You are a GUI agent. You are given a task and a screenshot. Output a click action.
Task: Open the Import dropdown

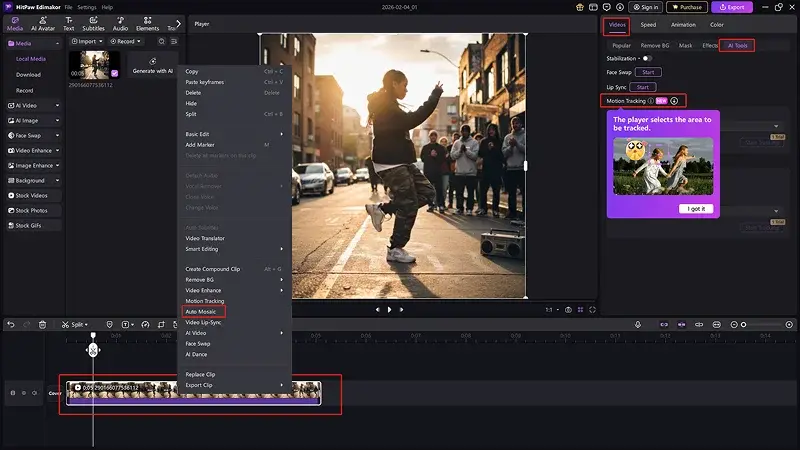pyautogui.click(x=87, y=41)
